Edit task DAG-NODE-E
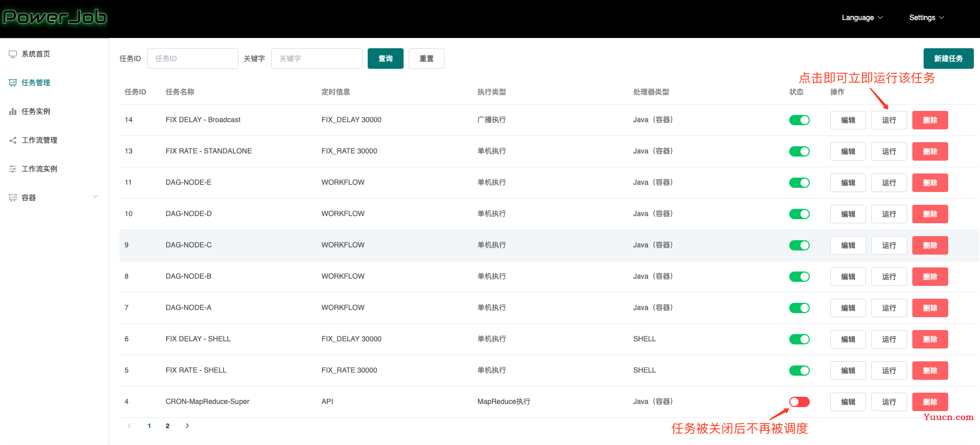The height and width of the screenshot is (445, 980). pos(848,183)
